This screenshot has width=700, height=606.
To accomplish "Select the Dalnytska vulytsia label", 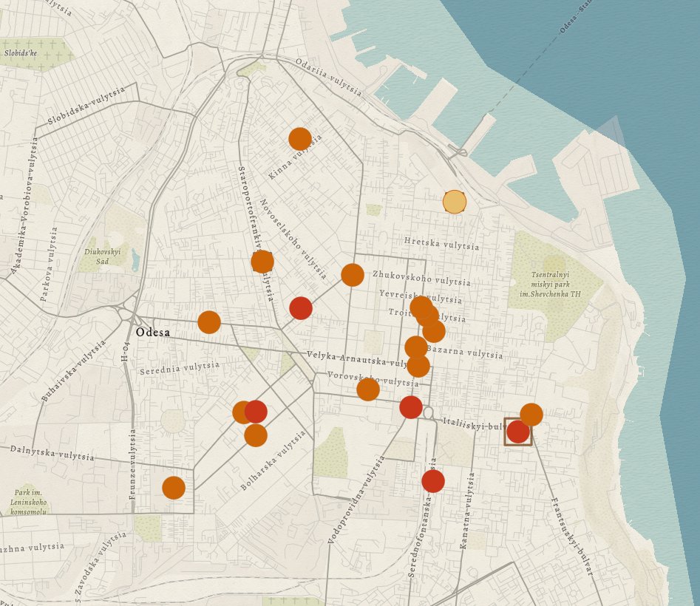I will (52, 452).
